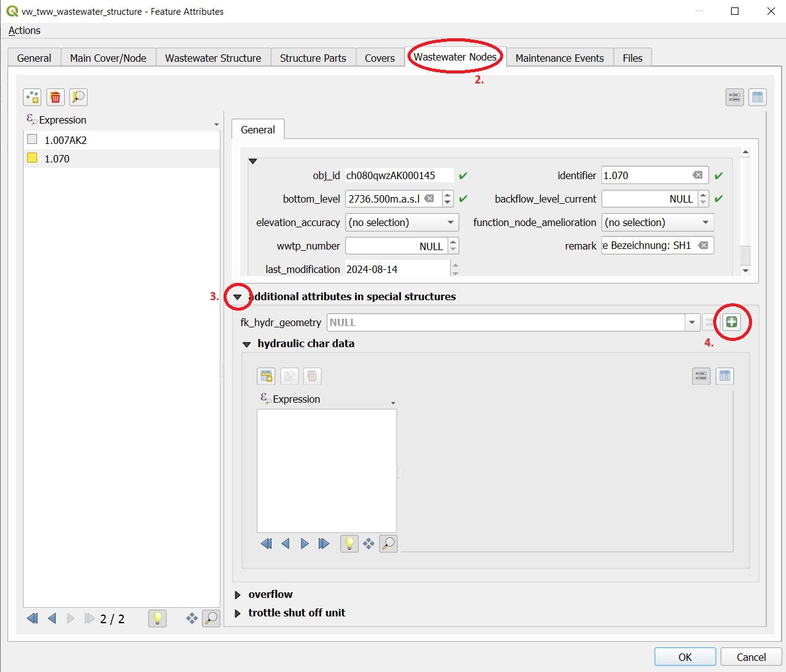
Task: Clear the identifier field value
Action: (698, 175)
